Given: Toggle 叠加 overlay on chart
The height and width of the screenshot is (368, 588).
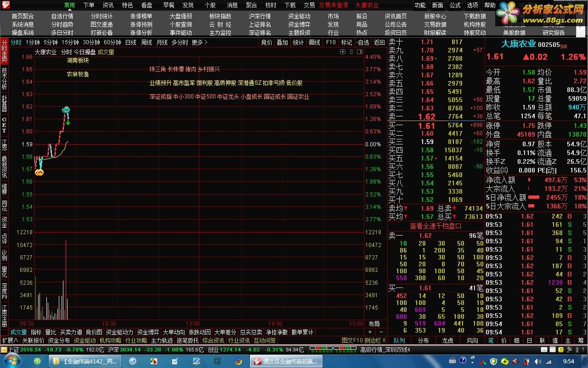Looking at the screenshot, I should 282,42.
